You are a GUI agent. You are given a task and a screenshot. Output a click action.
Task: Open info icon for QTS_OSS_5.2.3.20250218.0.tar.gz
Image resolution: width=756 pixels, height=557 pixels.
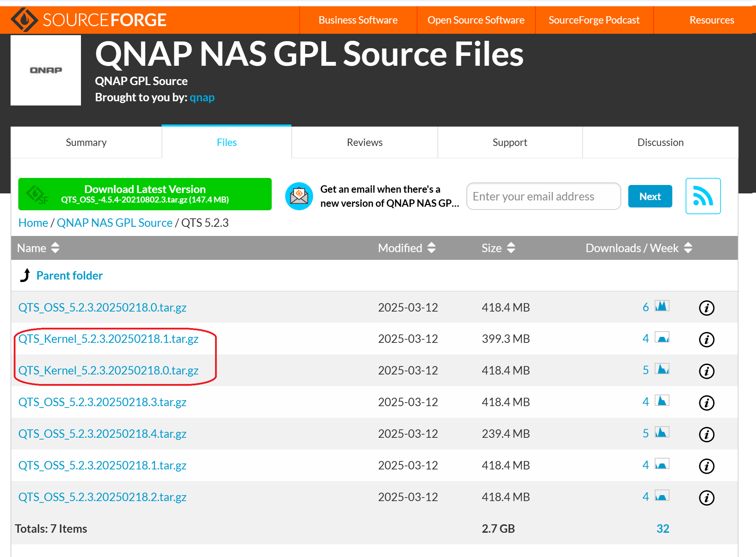(x=706, y=308)
